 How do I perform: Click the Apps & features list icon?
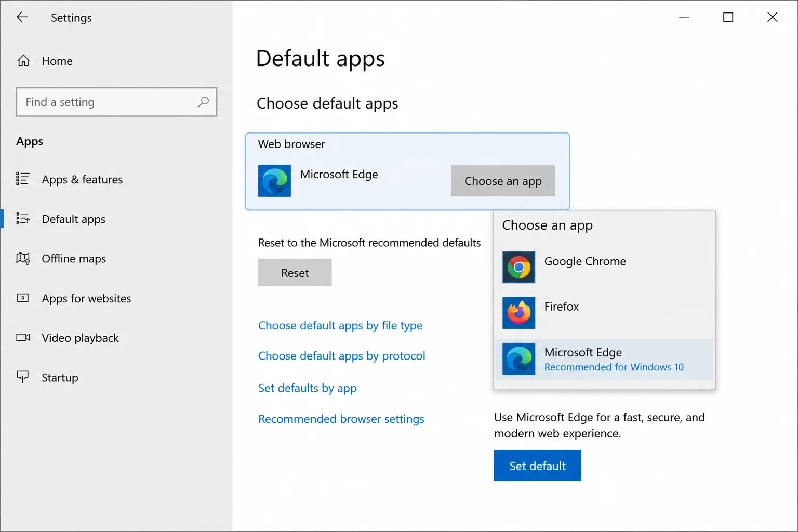tap(23, 179)
